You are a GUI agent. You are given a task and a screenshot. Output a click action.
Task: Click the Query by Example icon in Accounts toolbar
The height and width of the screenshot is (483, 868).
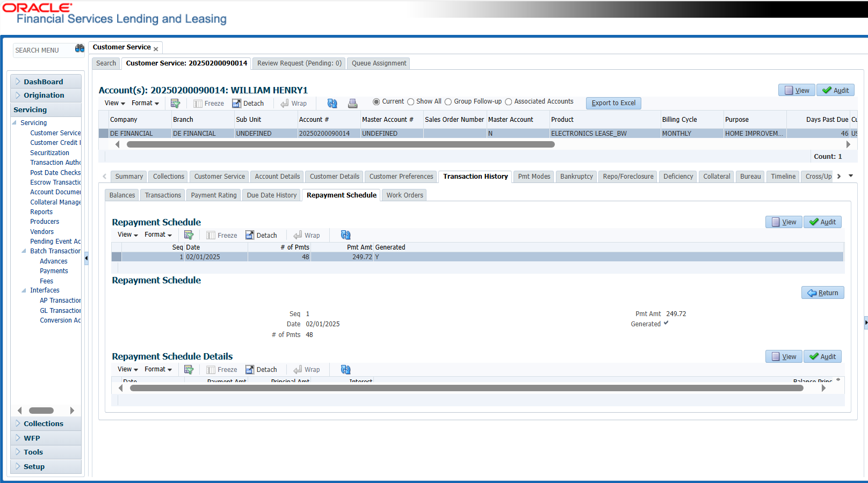pyautogui.click(x=175, y=103)
